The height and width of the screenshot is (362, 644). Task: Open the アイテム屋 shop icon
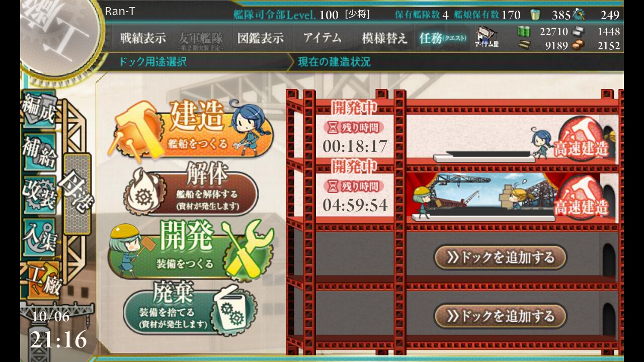click(486, 38)
